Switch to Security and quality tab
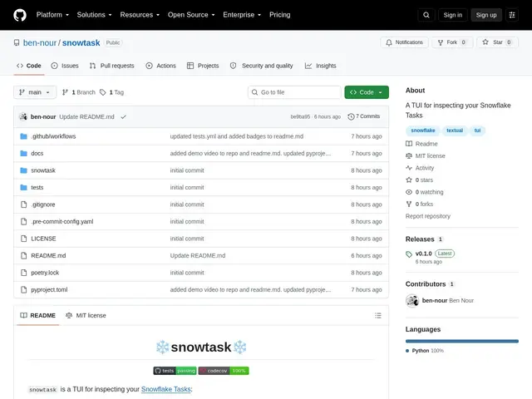 tap(262, 66)
